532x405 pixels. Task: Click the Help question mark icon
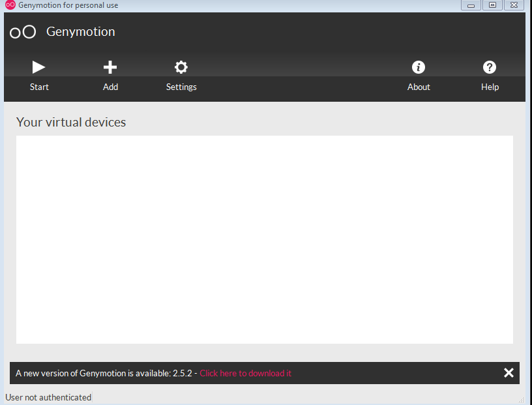pos(490,67)
